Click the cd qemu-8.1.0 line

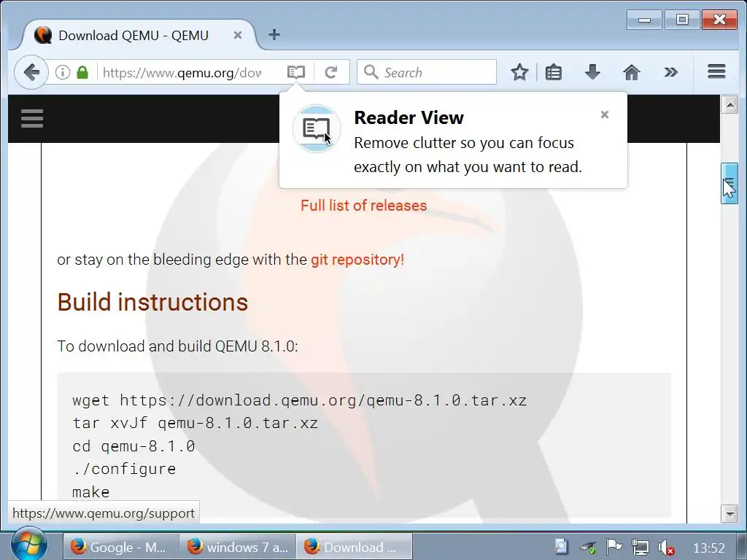coord(133,446)
